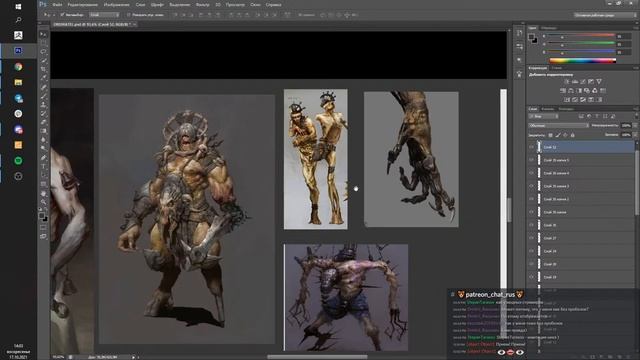The image size is (640, 360).
Task: Open the layer opacity slider arrow
Action: point(634,126)
